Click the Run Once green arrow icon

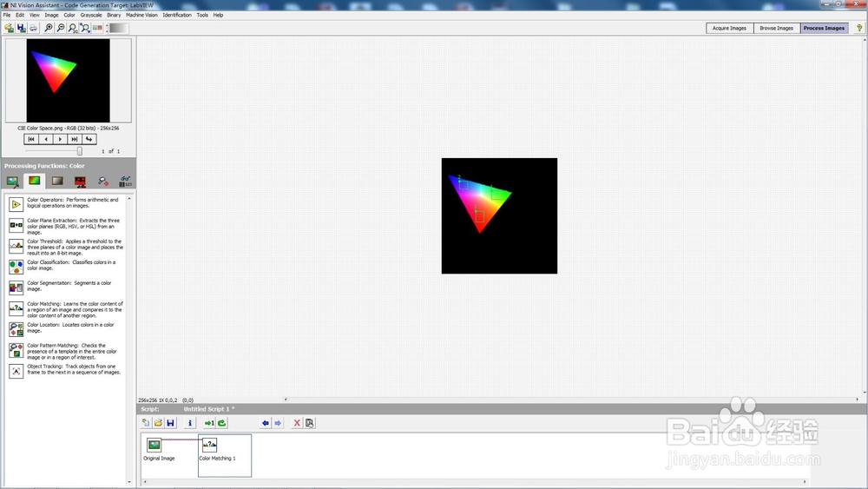[209, 423]
